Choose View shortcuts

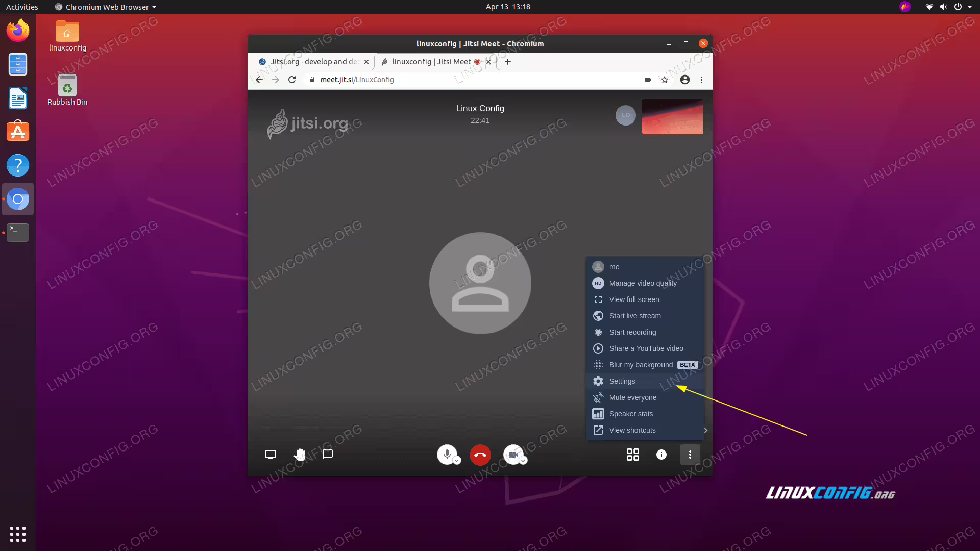(x=645, y=430)
